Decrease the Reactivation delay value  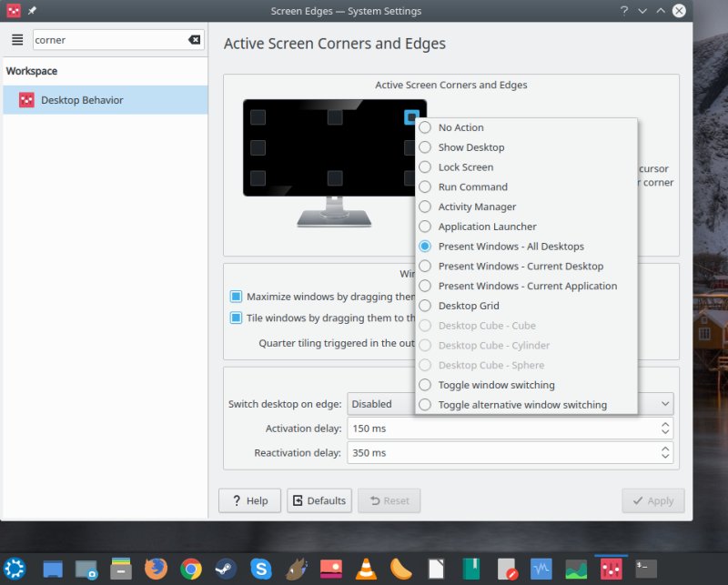coord(665,457)
